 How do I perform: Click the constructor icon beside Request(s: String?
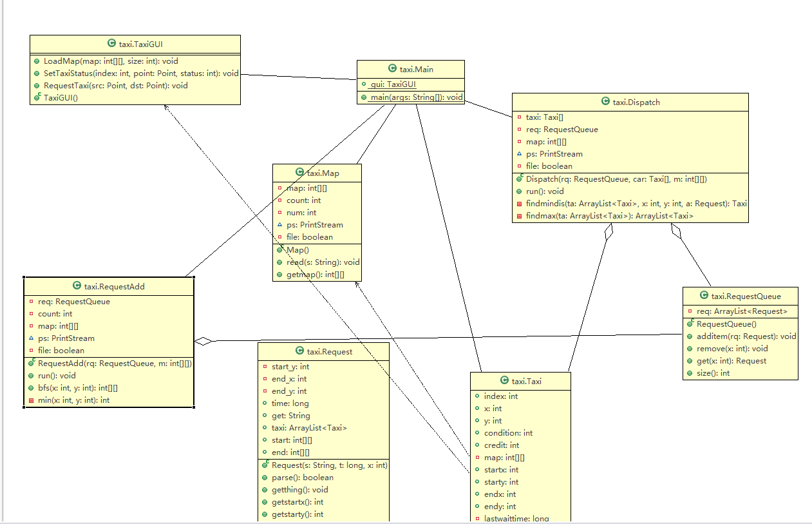[265, 465]
